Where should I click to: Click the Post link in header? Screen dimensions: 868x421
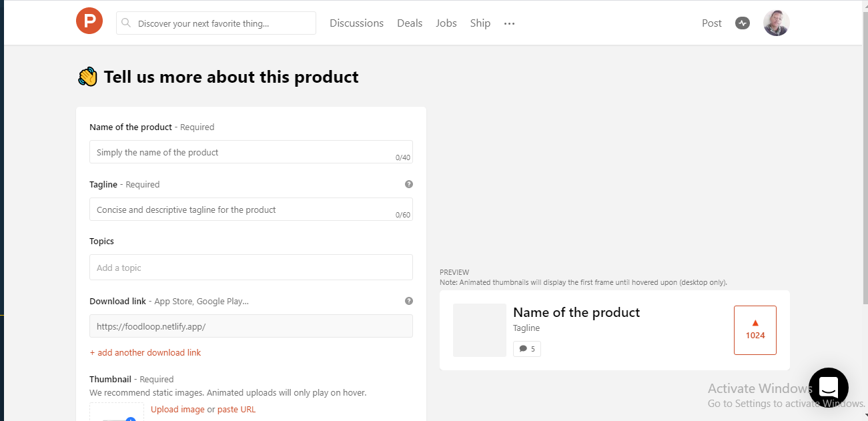click(711, 23)
